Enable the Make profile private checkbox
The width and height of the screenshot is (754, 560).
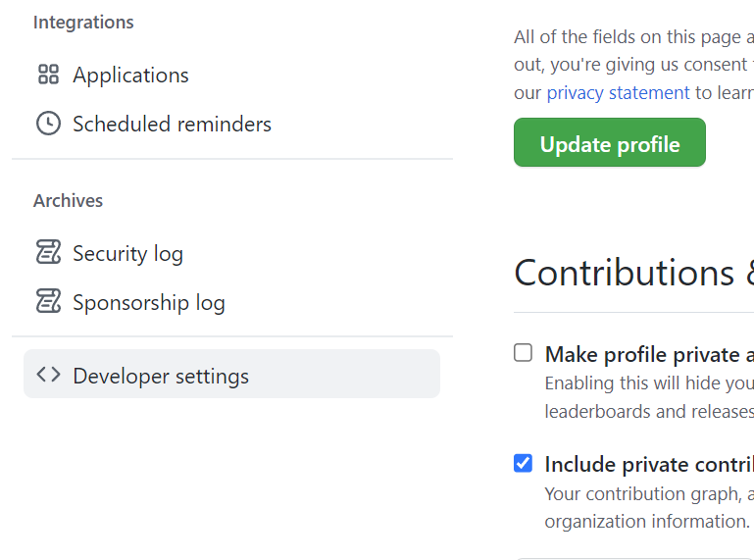(524, 353)
